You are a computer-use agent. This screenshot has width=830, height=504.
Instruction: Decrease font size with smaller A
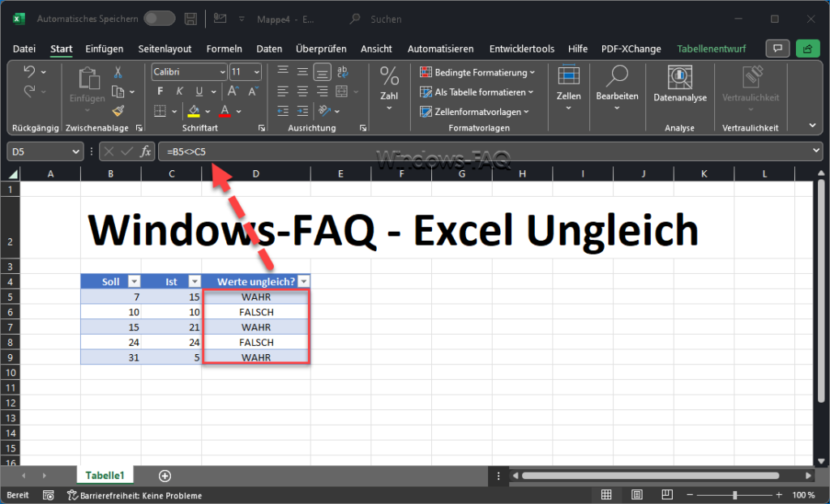253,92
